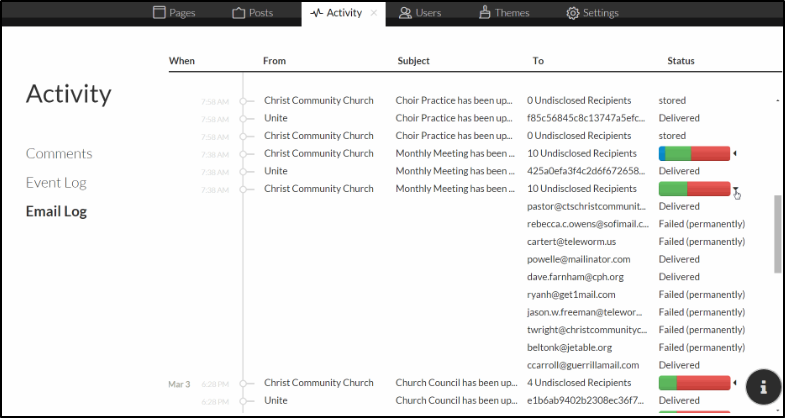Click the Activity pulse icon

317,13
